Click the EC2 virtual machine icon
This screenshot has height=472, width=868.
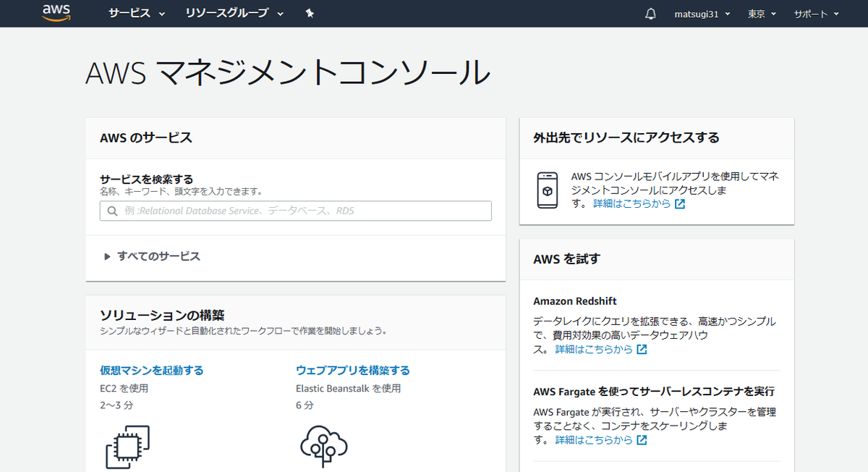tap(128, 447)
